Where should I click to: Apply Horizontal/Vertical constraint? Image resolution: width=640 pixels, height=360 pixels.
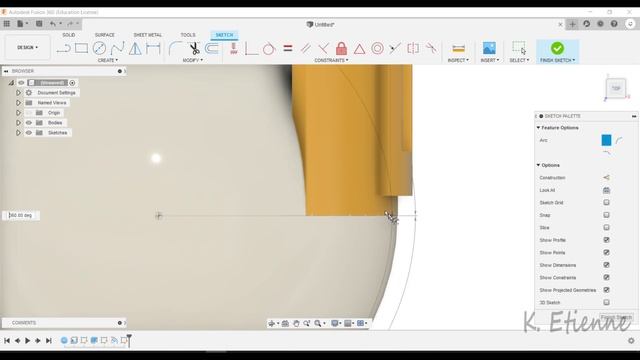[233, 49]
